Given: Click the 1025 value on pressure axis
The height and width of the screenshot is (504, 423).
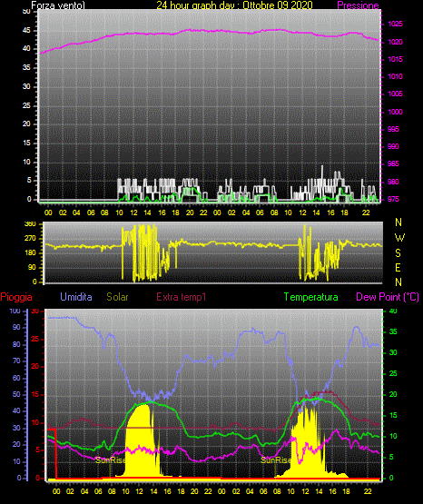Looking at the screenshot, I should pos(395,25).
